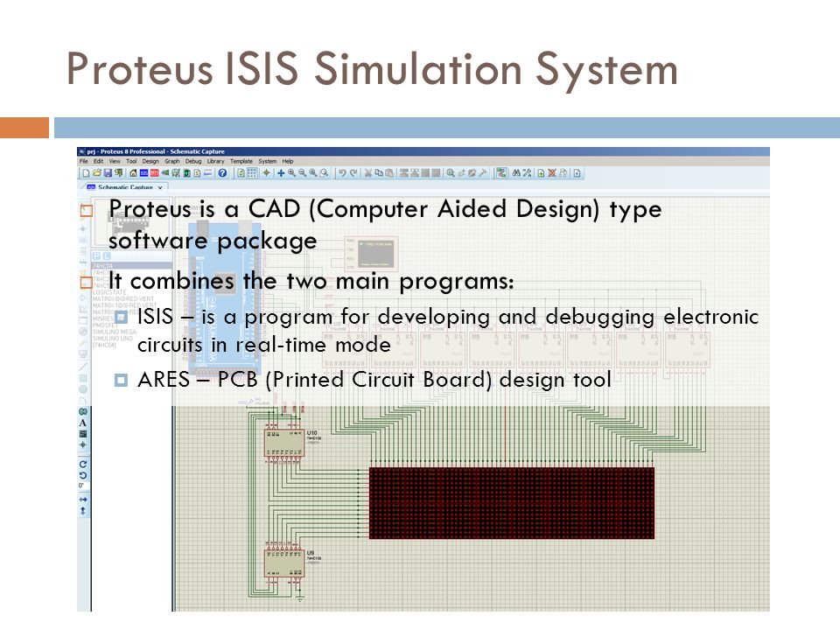Open the Edit menu
Viewport: 840px width, 630px height.
point(99,161)
